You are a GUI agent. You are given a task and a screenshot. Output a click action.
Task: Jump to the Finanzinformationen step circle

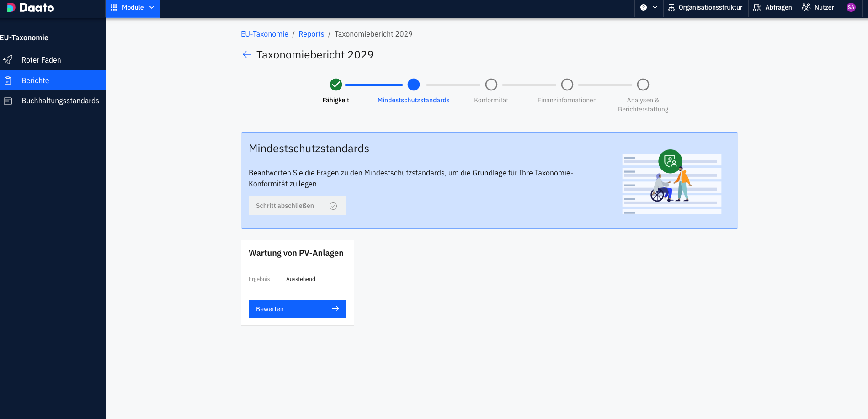[x=567, y=85]
